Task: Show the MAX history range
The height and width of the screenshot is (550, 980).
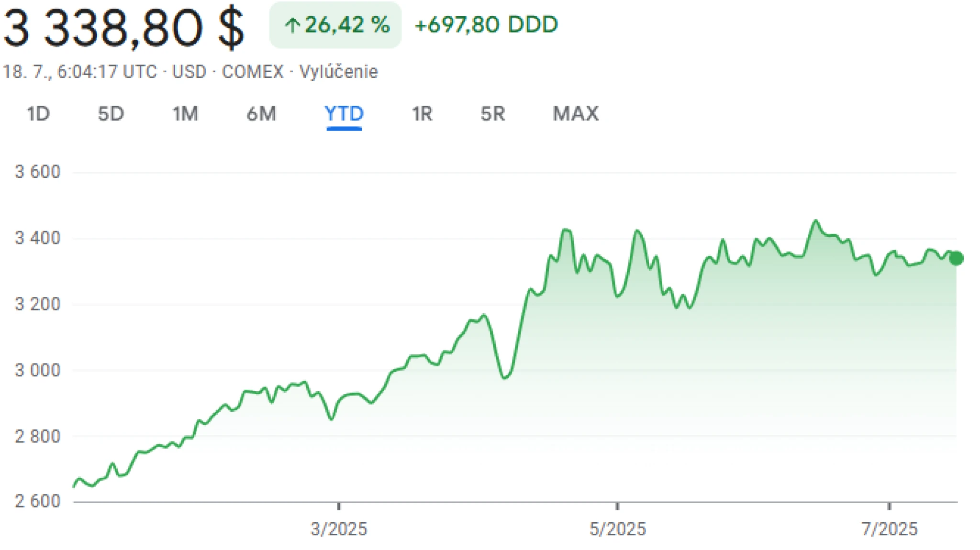Action: coord(576,114)
